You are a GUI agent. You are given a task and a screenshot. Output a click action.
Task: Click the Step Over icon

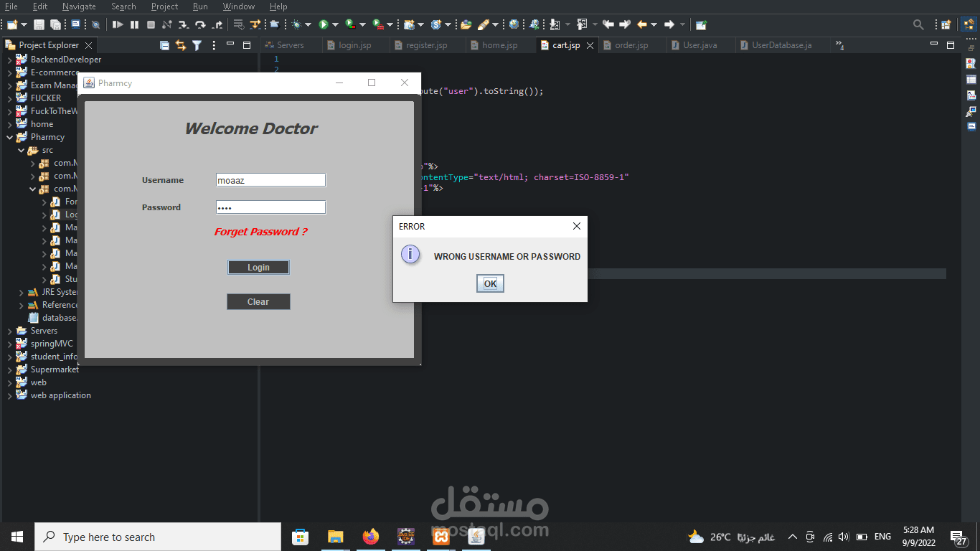[x=200, y=24]
